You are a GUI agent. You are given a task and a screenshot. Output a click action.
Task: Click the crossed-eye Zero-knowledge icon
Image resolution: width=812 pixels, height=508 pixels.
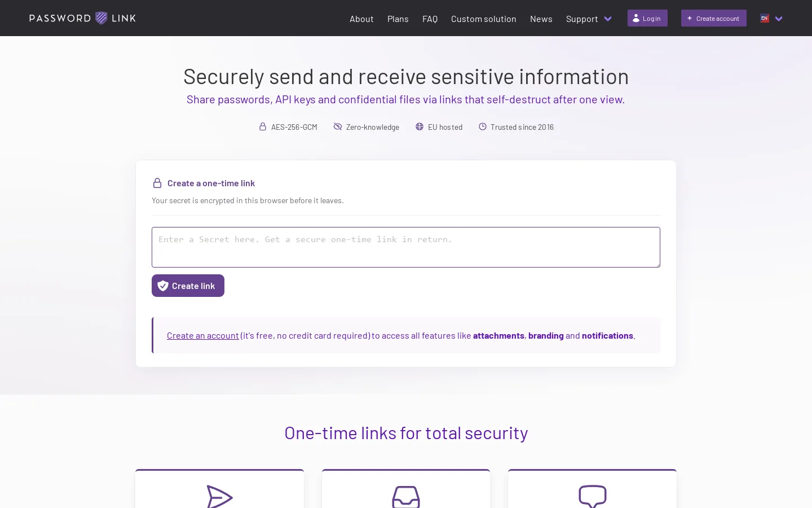338,126
